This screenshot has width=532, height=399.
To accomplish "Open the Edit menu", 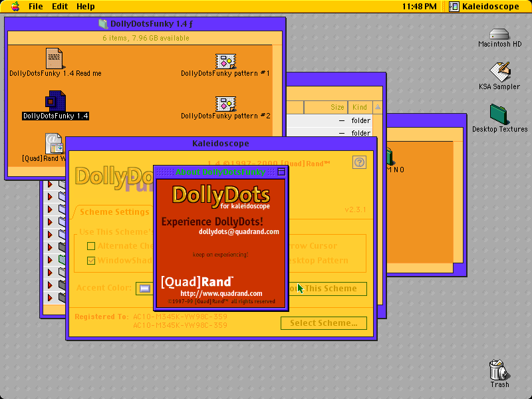I will 60,7.
